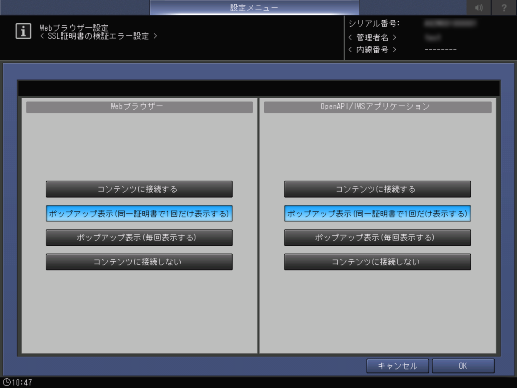
Task: Select Webブラウザー popup once per certificate option
Action: tap(139, 213)
